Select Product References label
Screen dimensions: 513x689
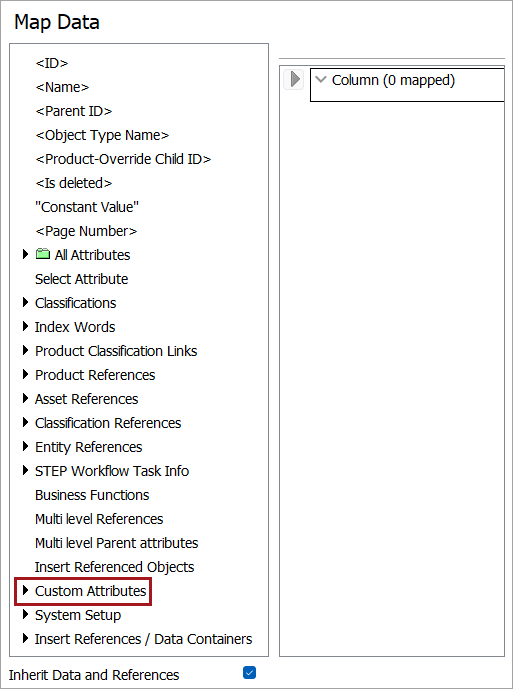(x=95, y=375)
